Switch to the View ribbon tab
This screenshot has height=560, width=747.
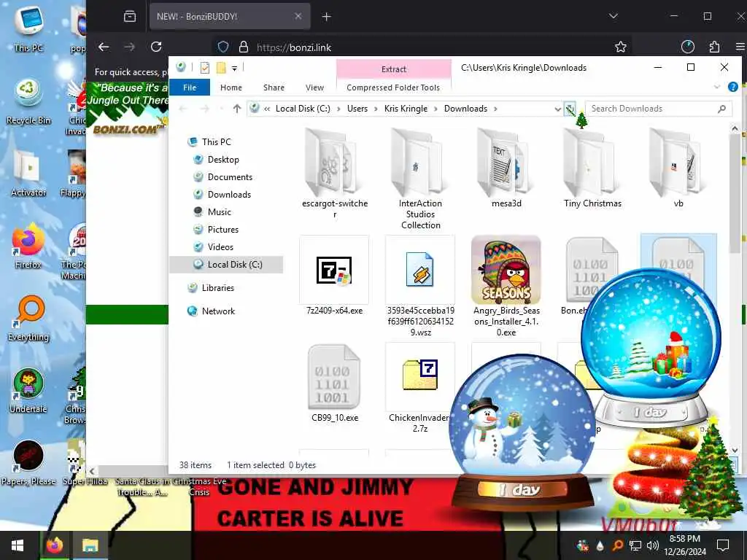(315, 87)
